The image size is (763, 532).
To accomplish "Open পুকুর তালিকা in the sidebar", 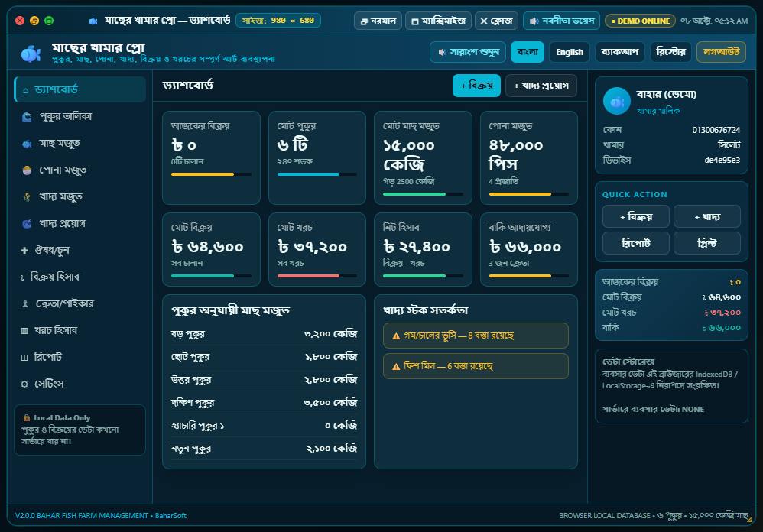I will [80, 116].
